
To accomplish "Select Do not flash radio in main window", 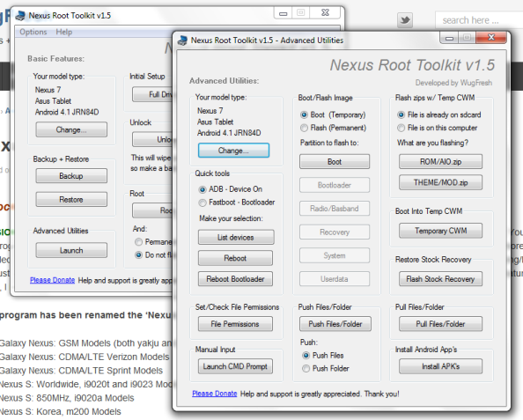I will pyautogui.click(x=138, y=255).
